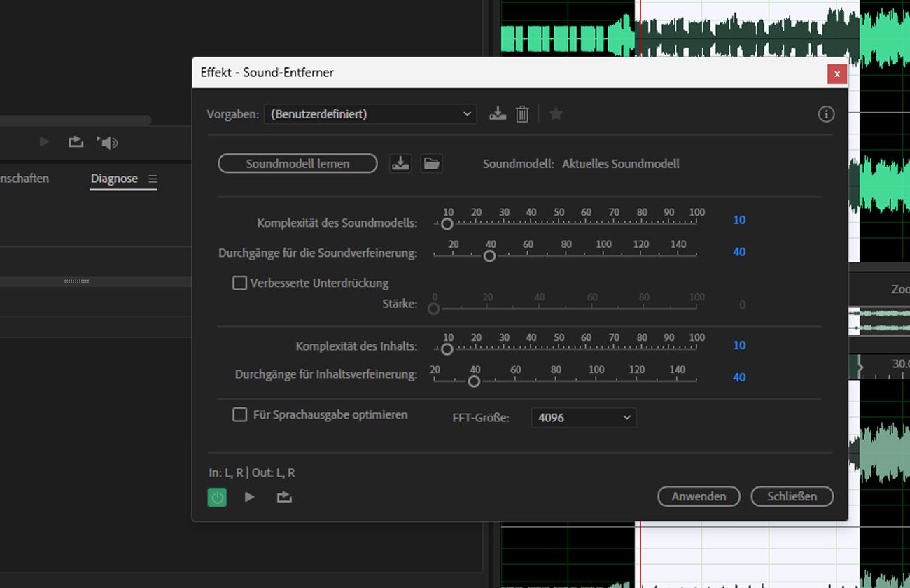Open the FFT-Größe dropdown
This screenshot has width=910, height=588.
point(583,417)
